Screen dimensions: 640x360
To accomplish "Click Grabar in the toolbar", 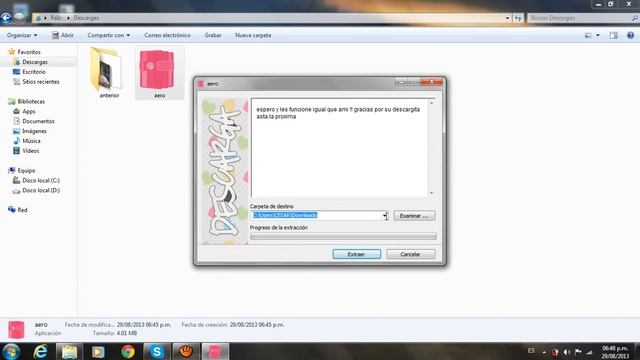I will [213, 36].
